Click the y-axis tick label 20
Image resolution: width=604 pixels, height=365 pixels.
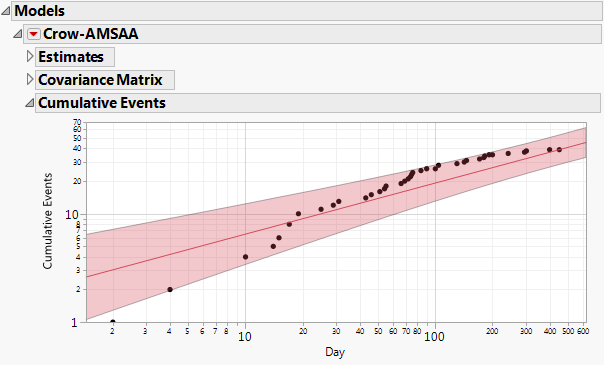pos(77,181)
